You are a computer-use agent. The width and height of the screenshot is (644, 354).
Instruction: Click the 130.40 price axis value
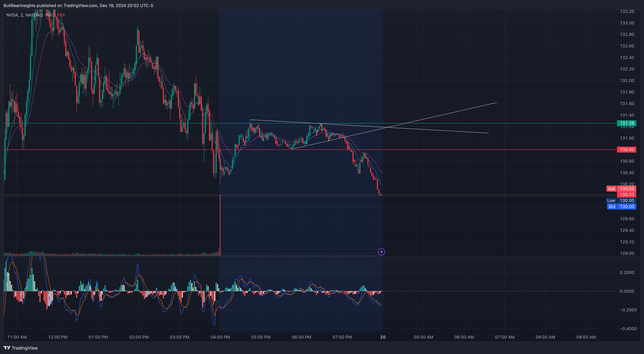[x=627, y=173]
